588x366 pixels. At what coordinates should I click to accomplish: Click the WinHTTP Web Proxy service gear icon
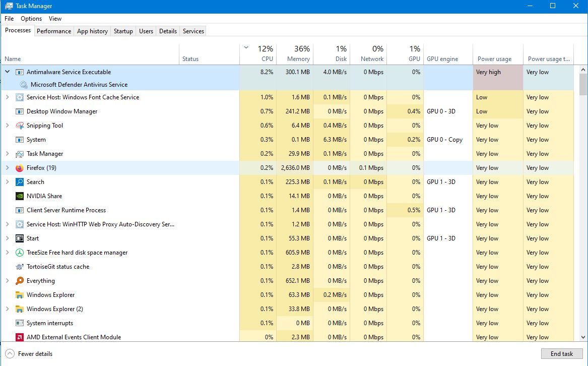coord(20,224)
